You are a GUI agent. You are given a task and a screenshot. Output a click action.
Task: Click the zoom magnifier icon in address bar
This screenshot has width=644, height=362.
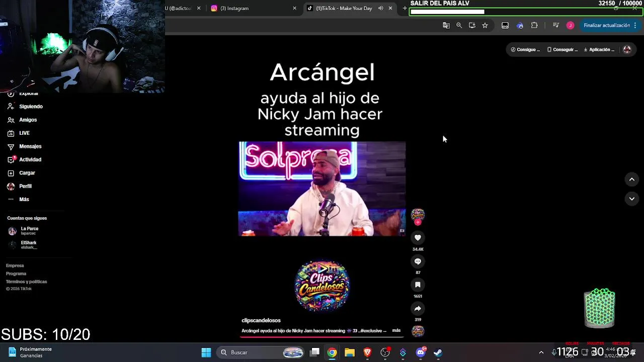[459, 25]
